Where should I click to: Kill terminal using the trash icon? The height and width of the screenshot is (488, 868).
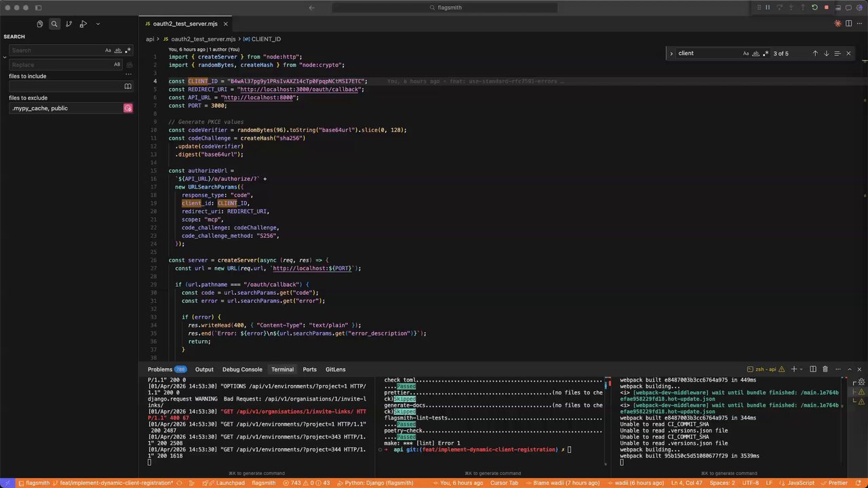825,369
